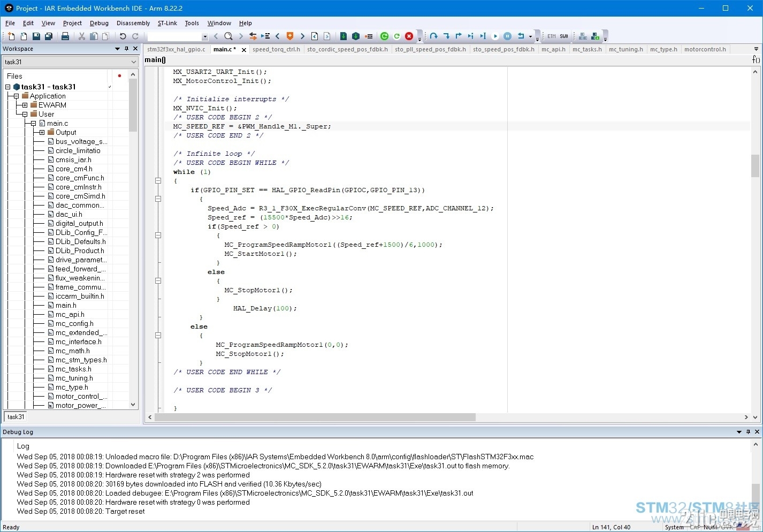
Task: Collapse the main.c node in the tree
Action: pyautogui.click(x=34, y=123)
